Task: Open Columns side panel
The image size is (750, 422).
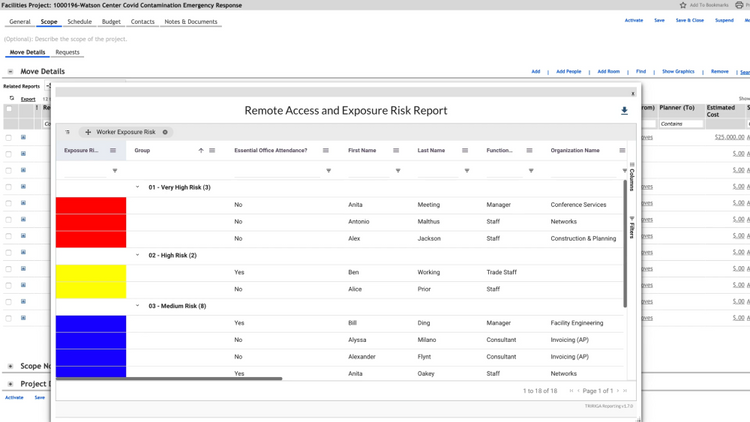Action: coord(632,177)
